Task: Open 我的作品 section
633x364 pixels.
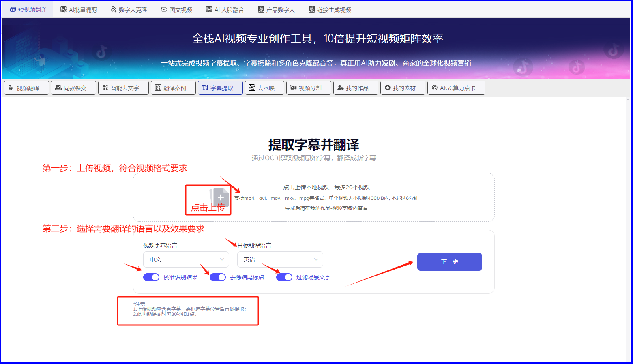Action: (356, 88)
